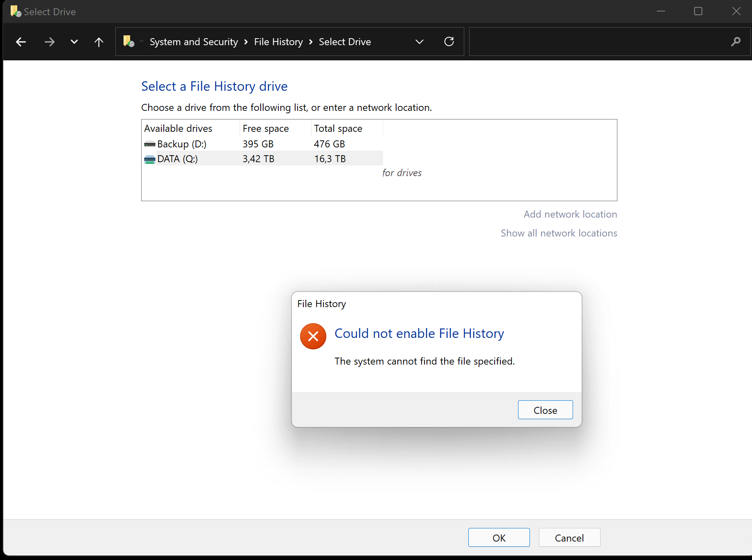Sort by Available drives column header
The width and height of the screenshot is (752, 560).
190,129
